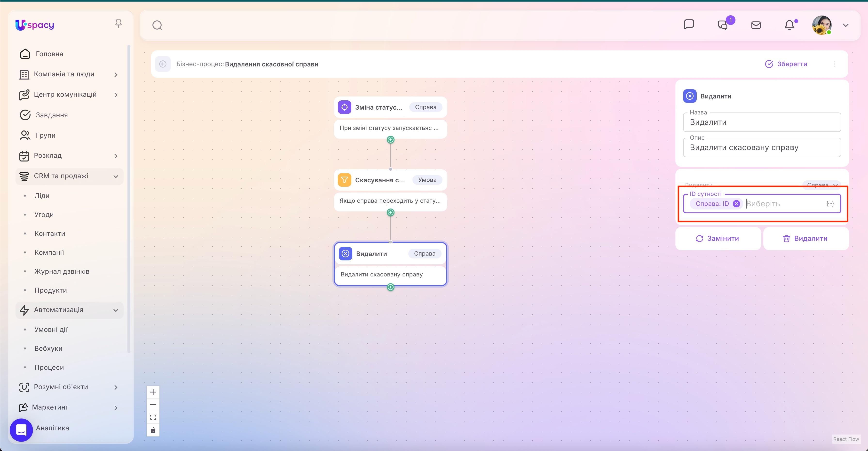Screen dimensions: 868x451
Task: Open Ліди in the sidebar
Action: coord(42,195)
